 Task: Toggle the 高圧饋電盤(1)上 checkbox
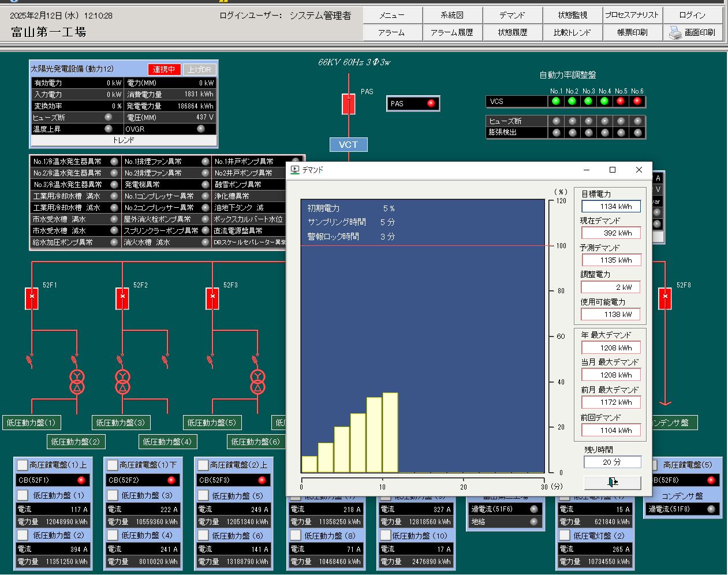[23, 465]
